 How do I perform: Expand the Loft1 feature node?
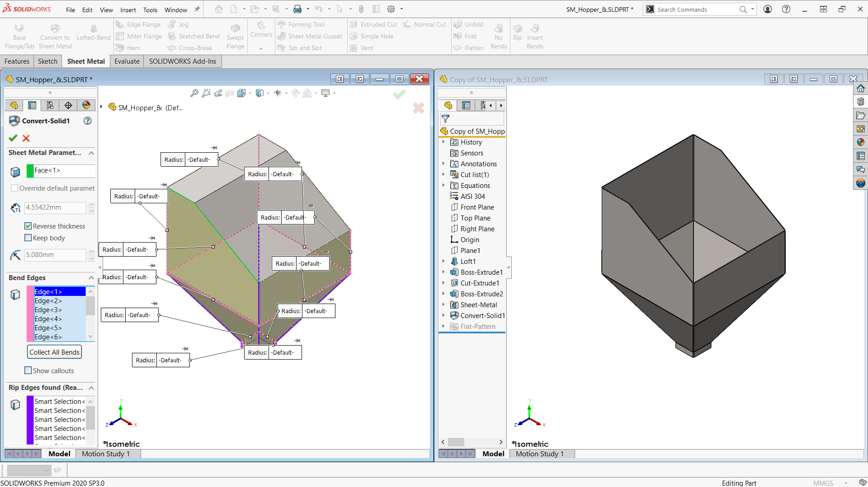[443, 261]
